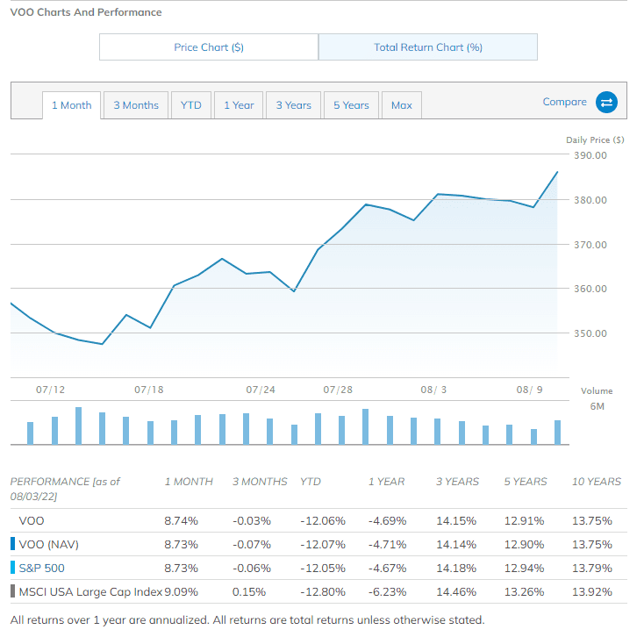Click MSCI 1 year value -6.23%

[x=387, y=592]
